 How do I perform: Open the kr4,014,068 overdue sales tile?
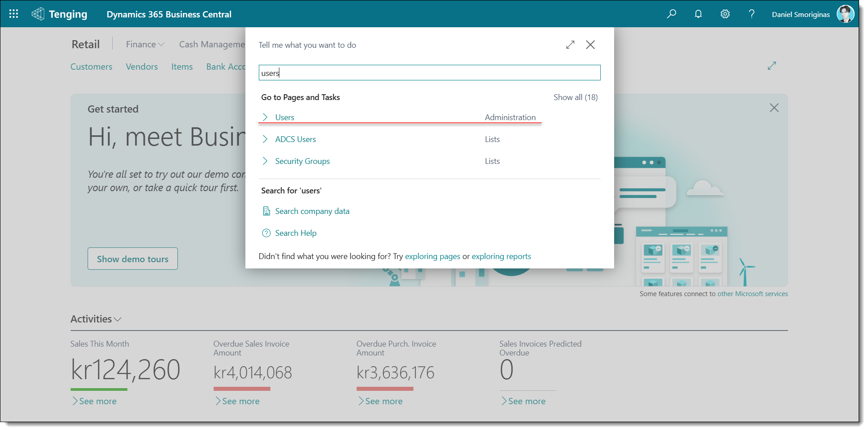[253, 372]
